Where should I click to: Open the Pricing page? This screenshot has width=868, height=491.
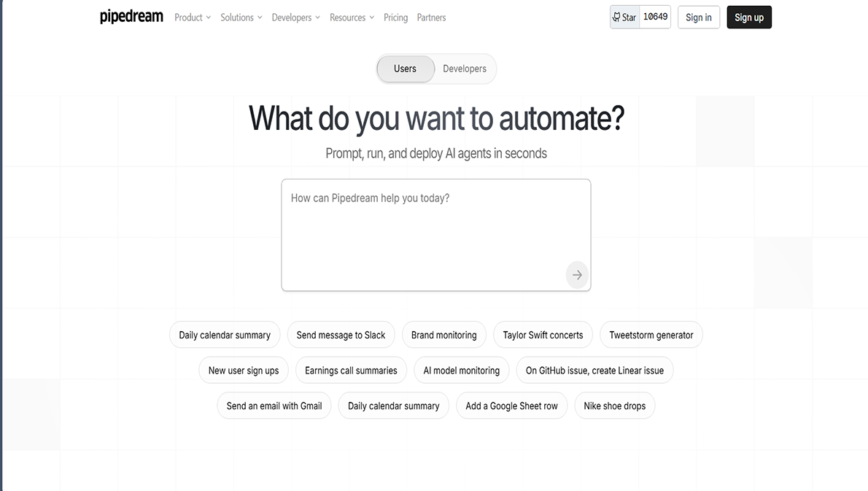(x=396, y=18)
